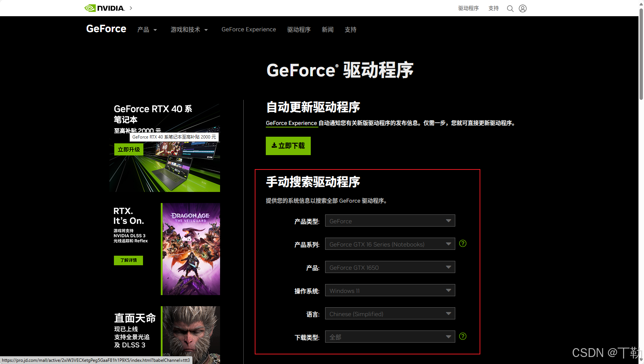644x364 pixels.
Task: Click the GeForce brand logo
Action: coord(106,29)
